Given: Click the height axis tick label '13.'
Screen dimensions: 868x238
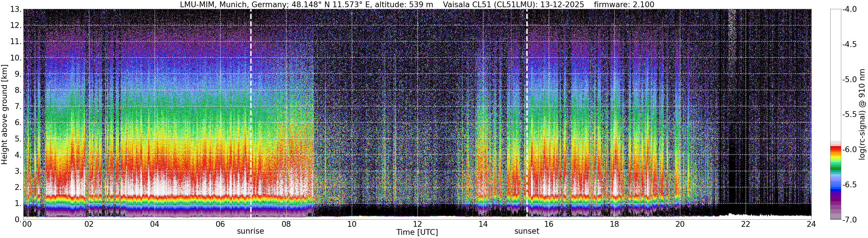Looking at the screenshot, I should click(16, 10).
